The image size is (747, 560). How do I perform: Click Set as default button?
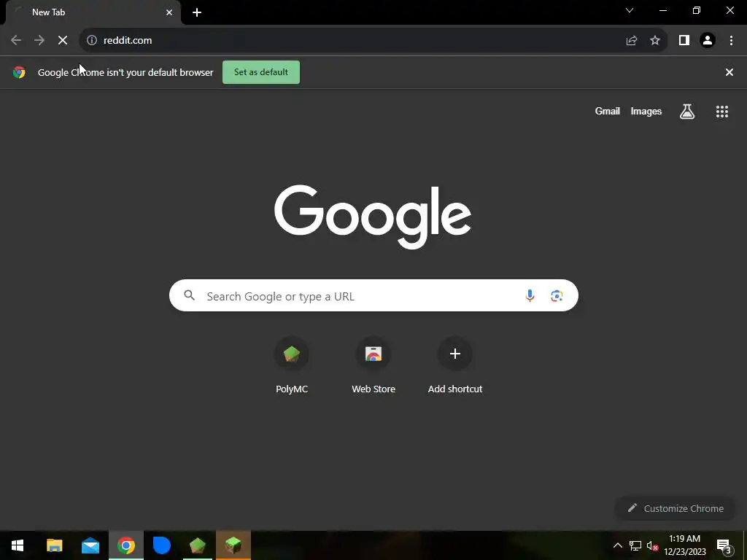261,72
